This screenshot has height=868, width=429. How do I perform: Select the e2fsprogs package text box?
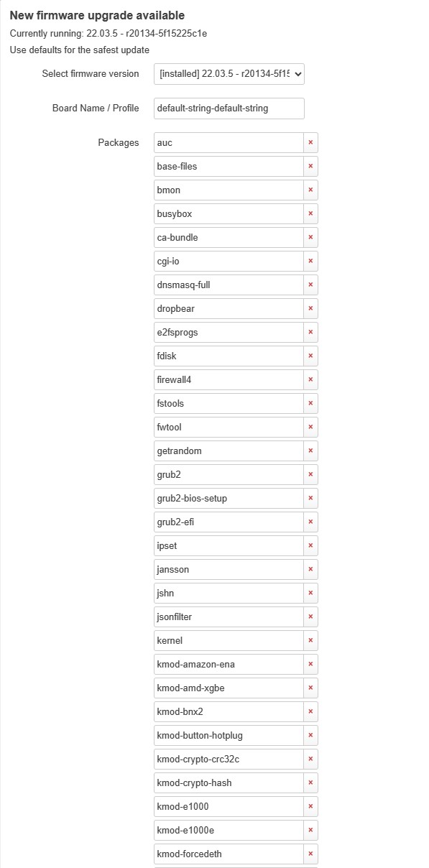click(229, 332)
